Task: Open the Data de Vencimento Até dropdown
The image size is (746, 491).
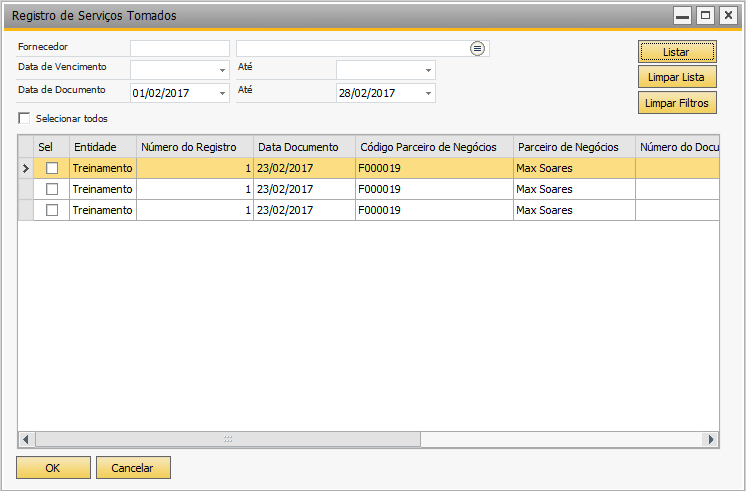Action: [428, 70]
